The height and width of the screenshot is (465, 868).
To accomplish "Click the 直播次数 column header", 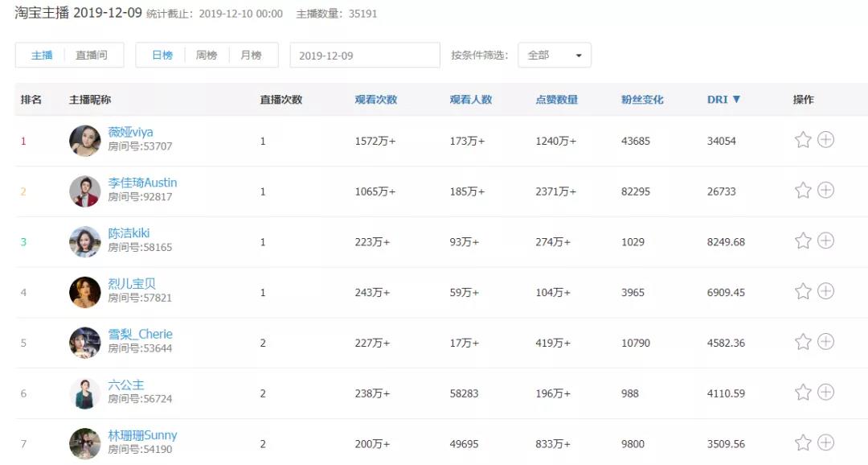I will click(281, 100).
